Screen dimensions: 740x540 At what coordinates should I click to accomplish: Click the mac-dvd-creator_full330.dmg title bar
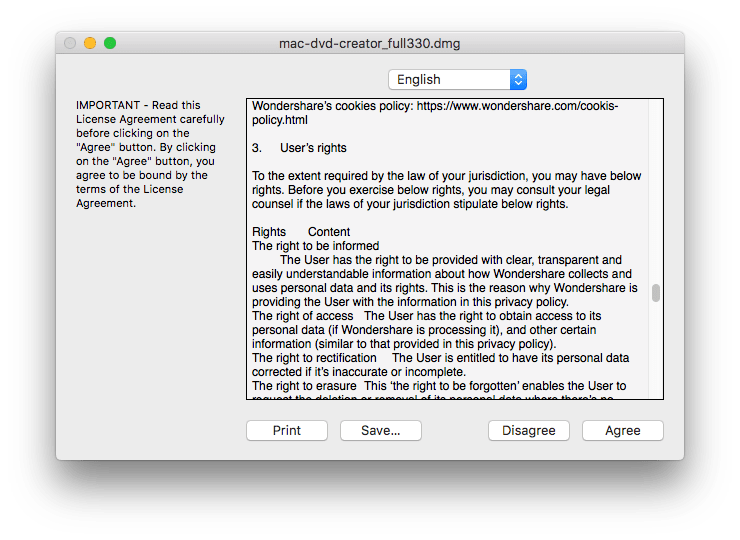(x=370, y=43)
